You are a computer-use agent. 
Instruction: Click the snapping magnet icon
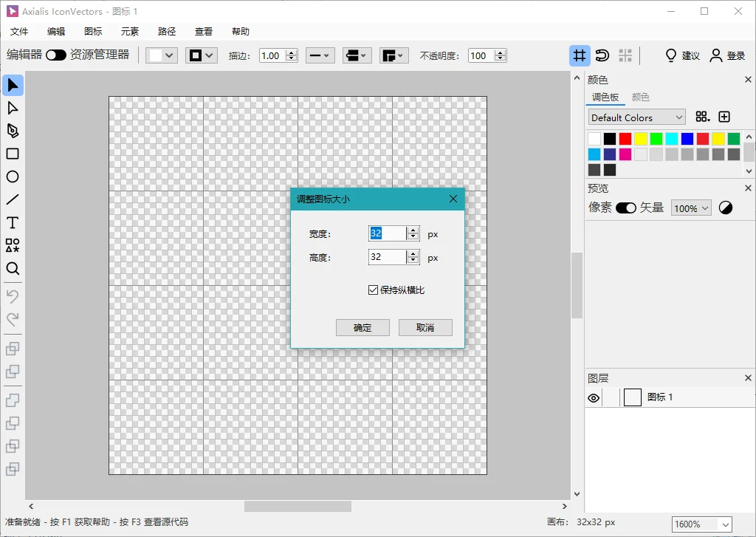[x=602, y=55]
